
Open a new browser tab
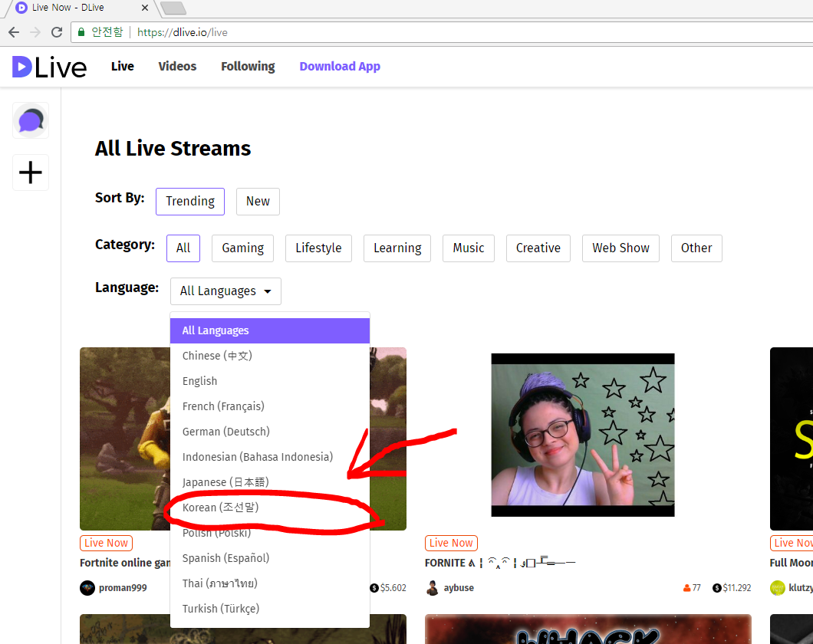173,8
